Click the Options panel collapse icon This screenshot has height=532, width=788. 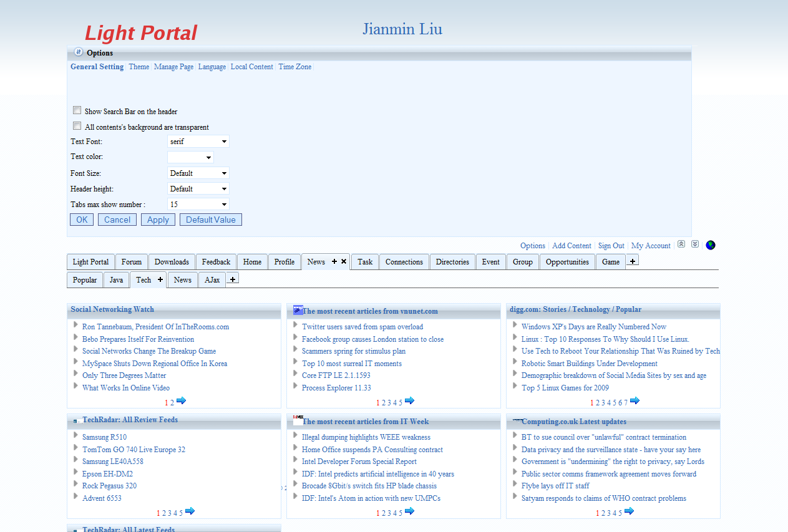click(x=78, y=52)
